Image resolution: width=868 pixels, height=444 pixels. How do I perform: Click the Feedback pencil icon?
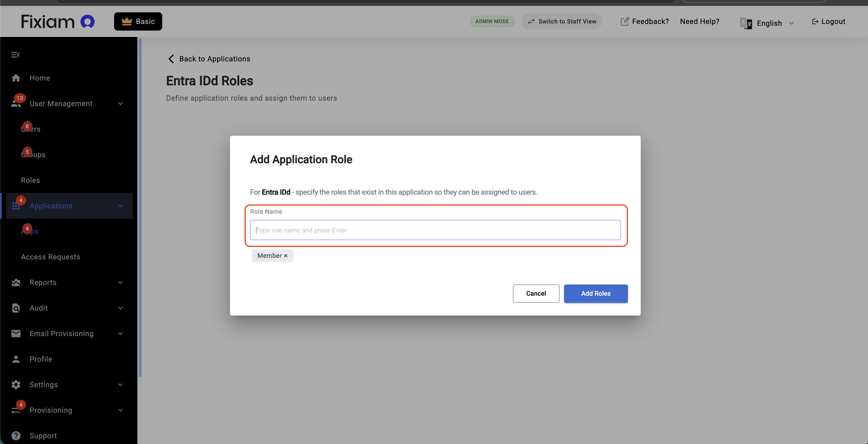click(x=624, y=21)
